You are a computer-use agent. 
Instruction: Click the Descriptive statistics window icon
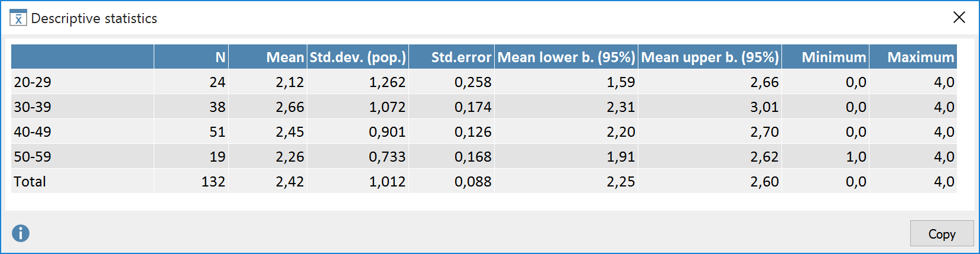tap(18, 18)
